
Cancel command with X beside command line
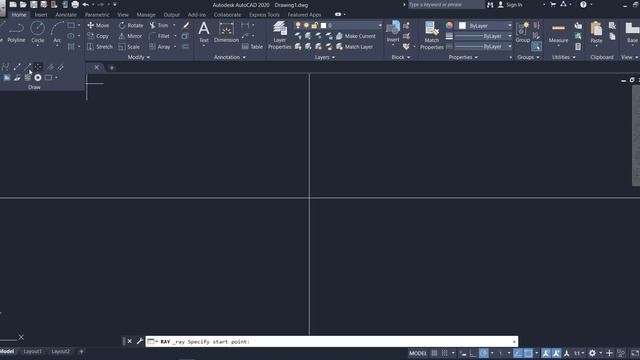pos(129,341)
